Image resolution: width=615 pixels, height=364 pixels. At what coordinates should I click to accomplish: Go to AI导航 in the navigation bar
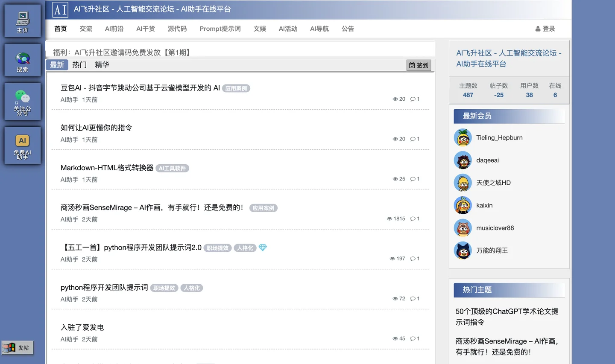[x=319, y=29]
